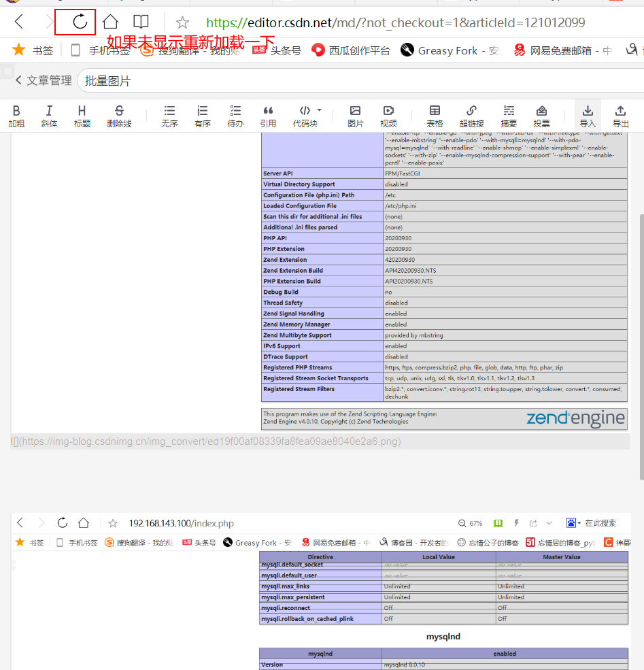
Task: Click the zend engine logo in phpinfo image
Action: point(575,418)
